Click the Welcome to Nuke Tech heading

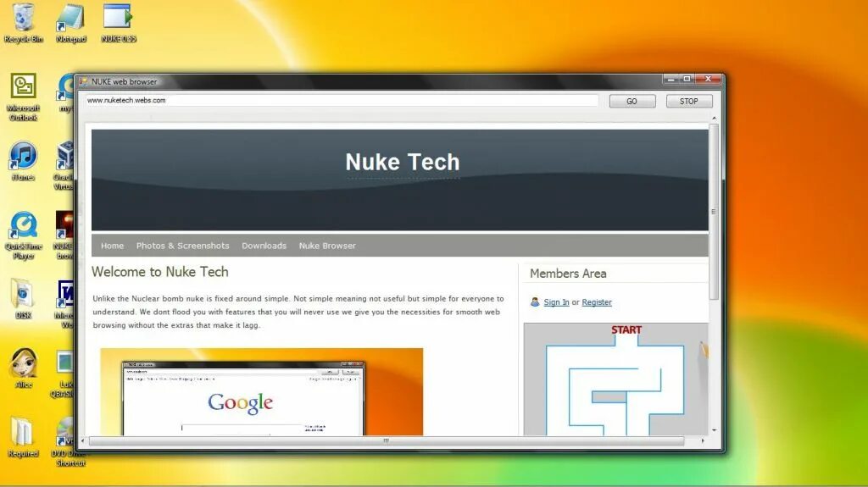tap(160, 272)
